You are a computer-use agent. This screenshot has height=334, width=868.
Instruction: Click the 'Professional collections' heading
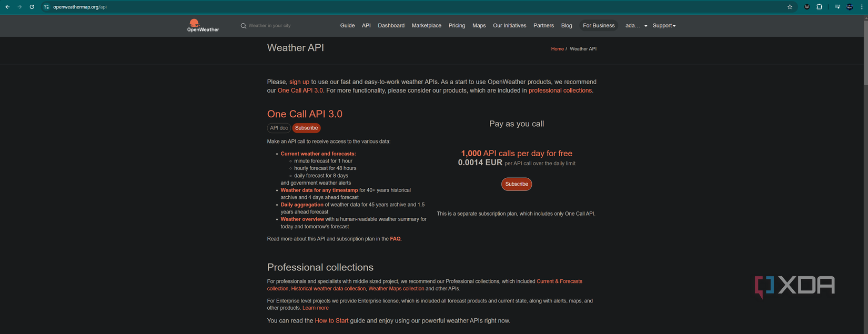tap(320, 267)
